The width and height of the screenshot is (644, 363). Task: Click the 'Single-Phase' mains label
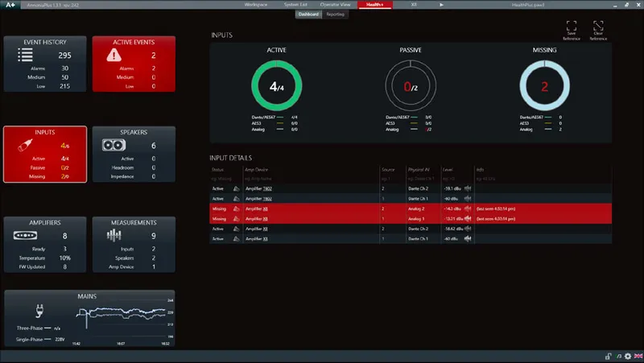pos(30,340)
